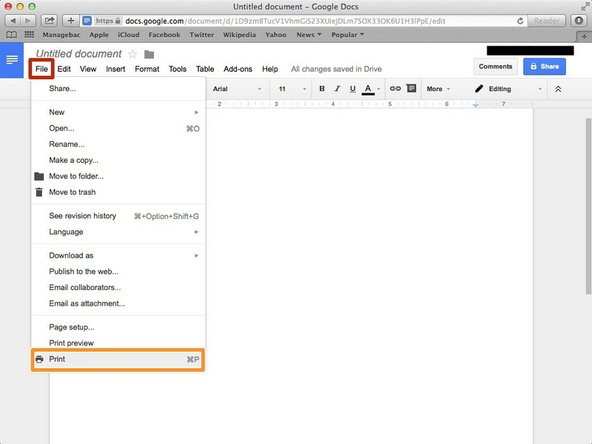Open the bookmarks book icon
The width and height of the screenshot is (592, 444).
[11, 35]
